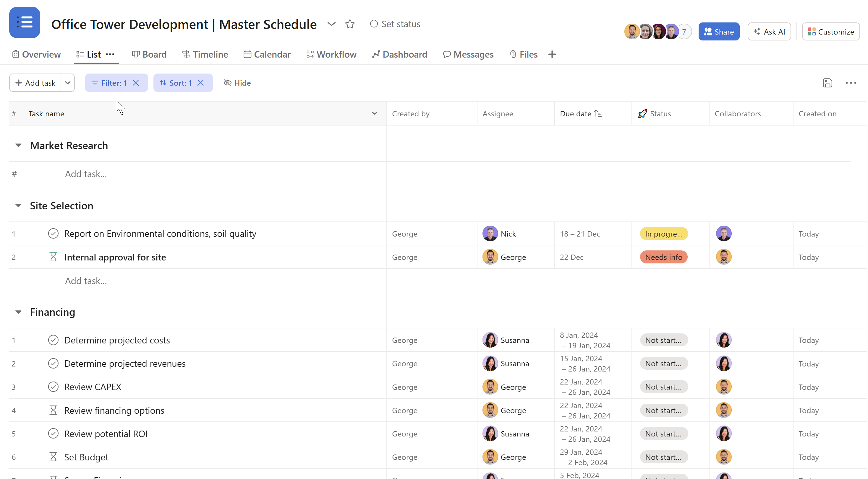Star the Master Schedule project
The width and height of the screenshot is (868, 479).
(350, 24)
